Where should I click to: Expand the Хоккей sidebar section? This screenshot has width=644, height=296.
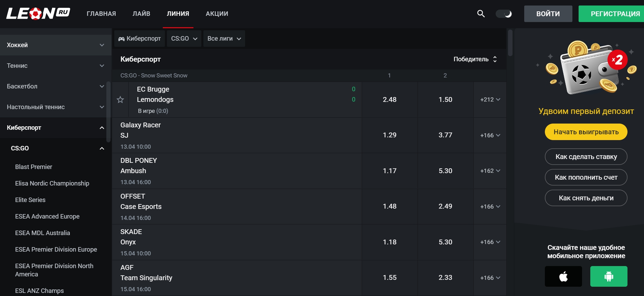click(x=55, y=45)
